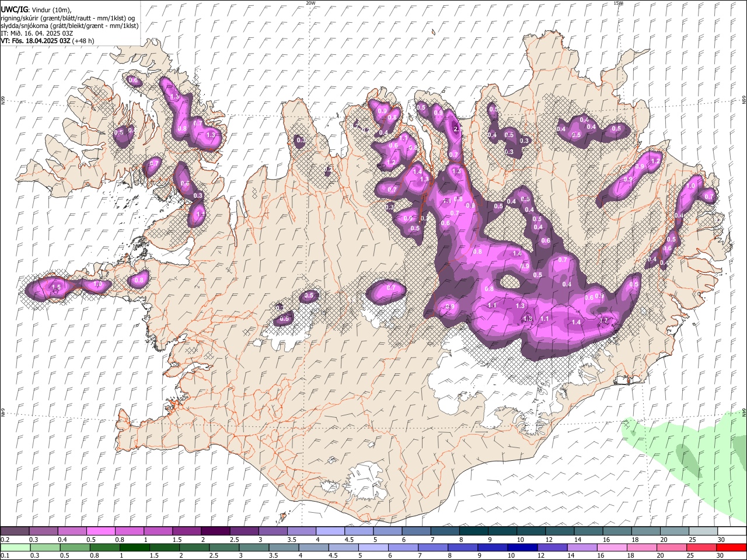Click the "VT: Fös. 18.04.2025 03Z" valid time
Viewport: 747px width, 560px height.
[36, 41]
